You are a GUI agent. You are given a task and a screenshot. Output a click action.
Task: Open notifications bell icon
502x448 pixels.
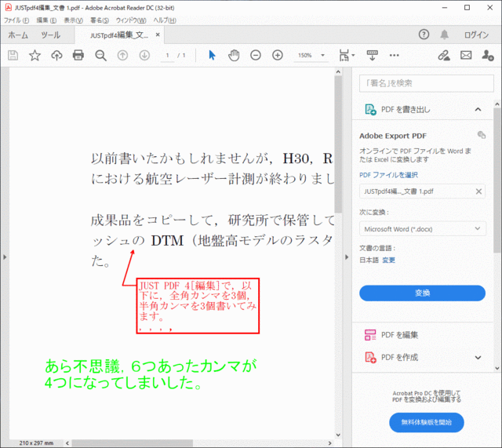point(445,35)
